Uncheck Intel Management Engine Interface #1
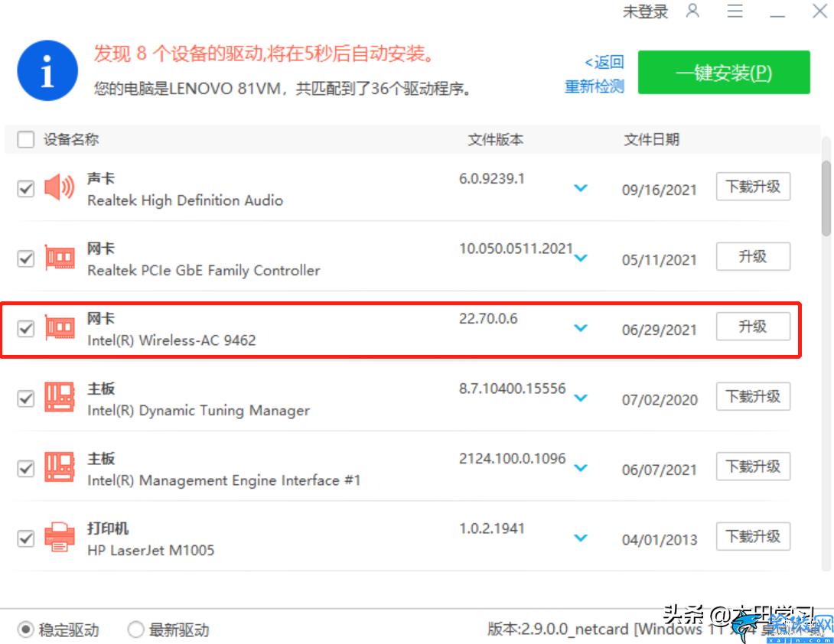This screenshot has width=834, height=644. [x=25, y=469]
